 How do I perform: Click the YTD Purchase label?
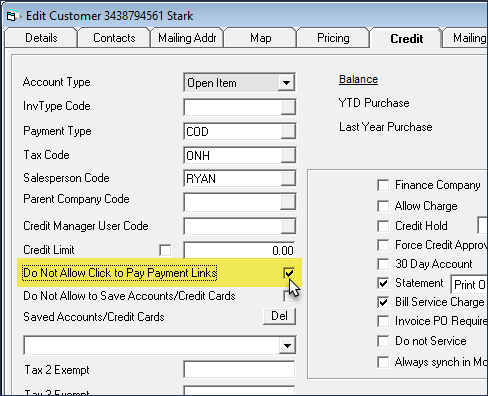(x=374, y=103)
